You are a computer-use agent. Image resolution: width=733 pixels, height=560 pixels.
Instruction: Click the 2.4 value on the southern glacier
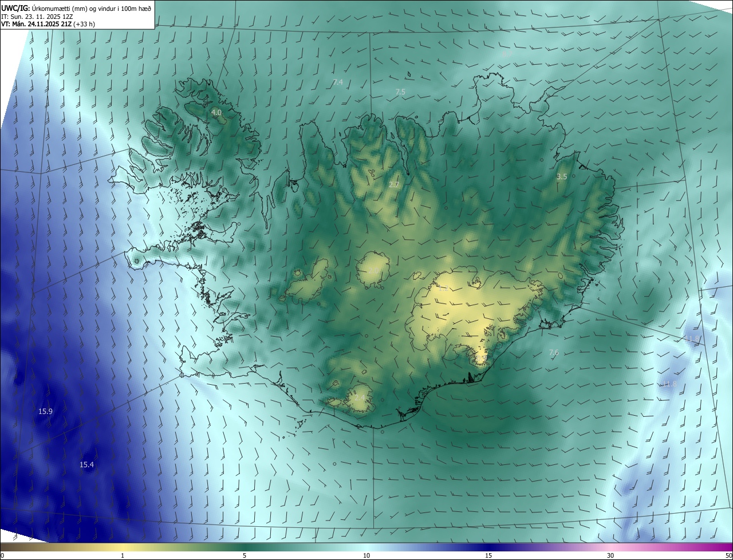point(360,397)
